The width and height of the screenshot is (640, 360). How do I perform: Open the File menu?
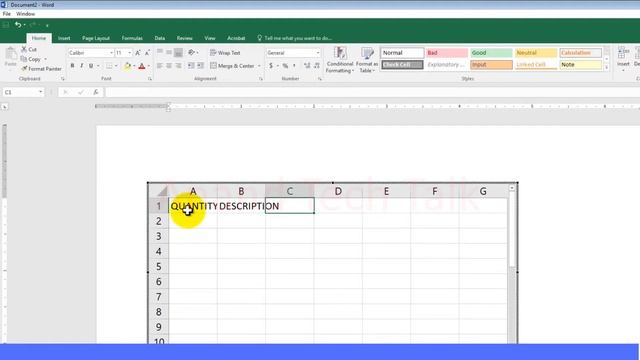pyautogui.click(x=7, y=14)
